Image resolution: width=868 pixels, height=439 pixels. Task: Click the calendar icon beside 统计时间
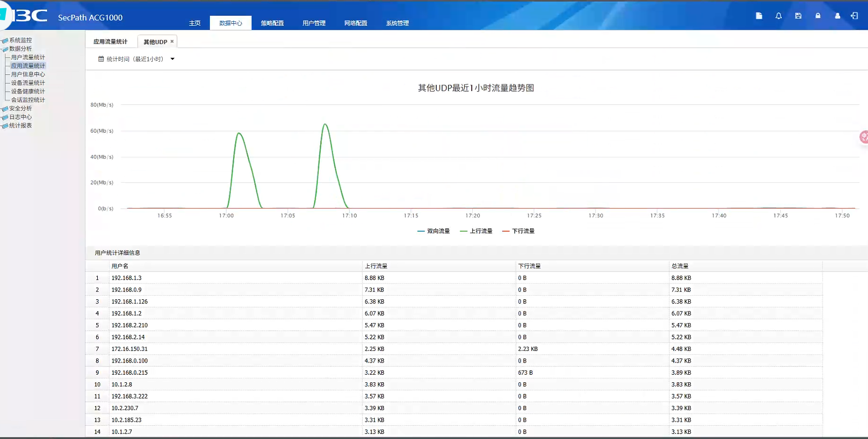pyautogui.click(x=101, y=59)
